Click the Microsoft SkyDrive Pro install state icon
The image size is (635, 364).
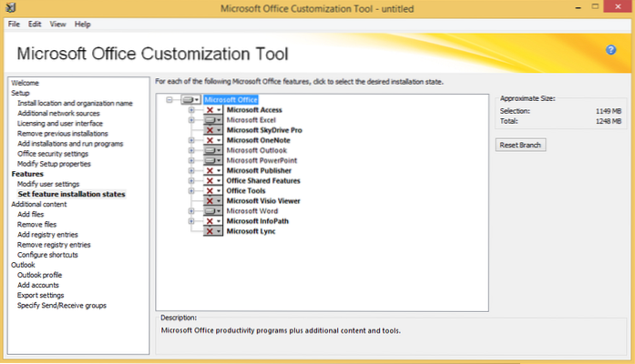(x=212, y=130)
